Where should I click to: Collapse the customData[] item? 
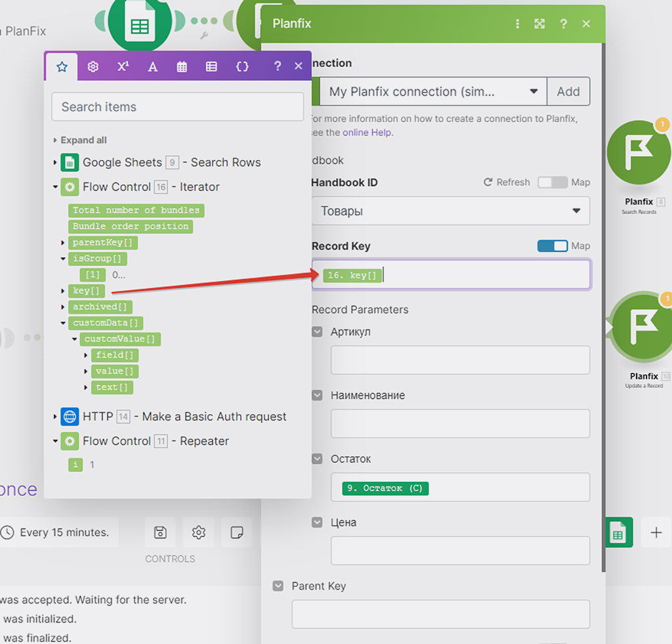(x=62, y=323)
